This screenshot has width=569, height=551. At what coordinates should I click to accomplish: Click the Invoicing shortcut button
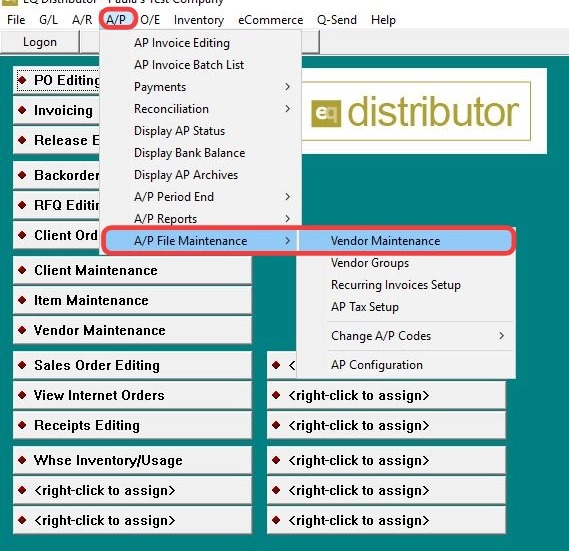tap(57, 110)
